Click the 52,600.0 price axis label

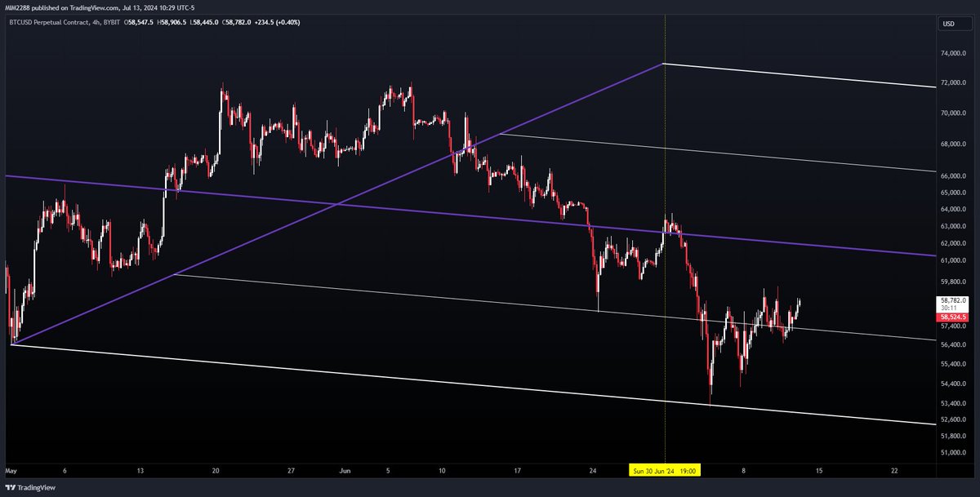click(x=955, y=420)
